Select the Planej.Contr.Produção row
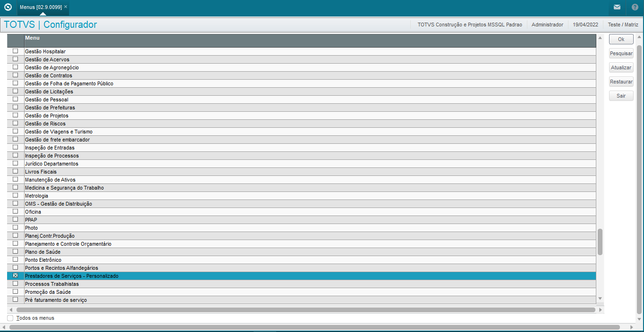 [x=301, y=236]
